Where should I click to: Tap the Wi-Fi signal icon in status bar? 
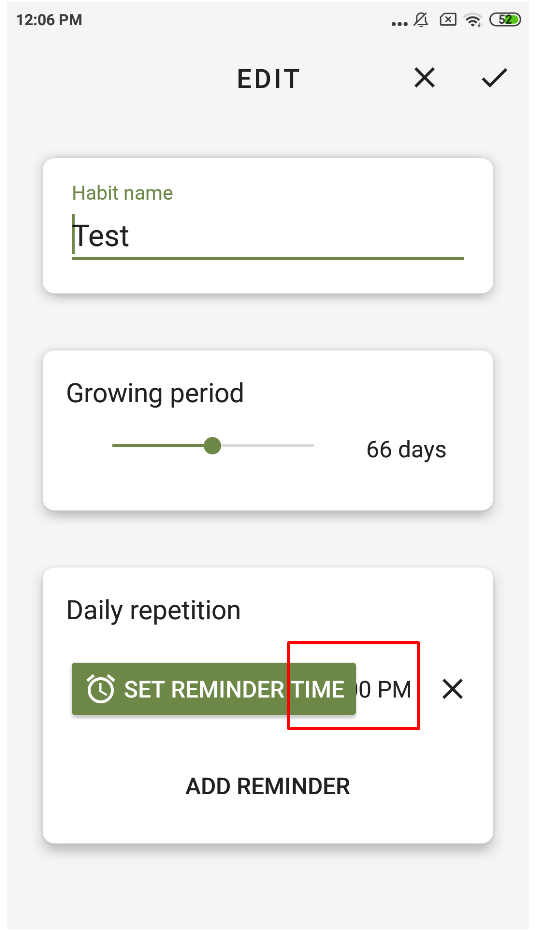click(473, 20)
